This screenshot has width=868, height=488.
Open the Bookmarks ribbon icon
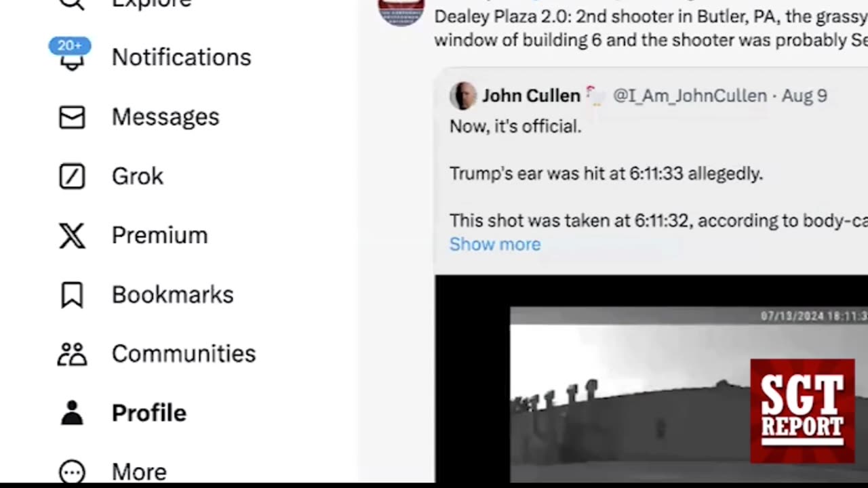pos(72,295)
